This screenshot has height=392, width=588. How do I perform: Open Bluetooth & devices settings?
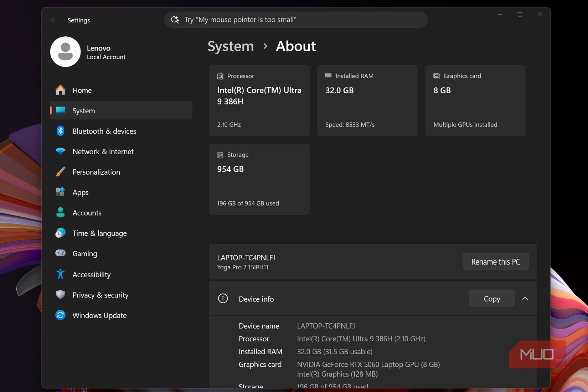coord(121,131)
